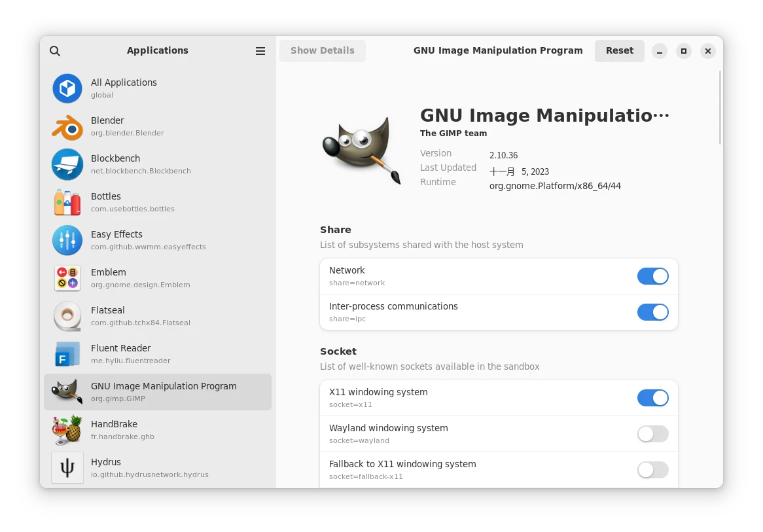The image size is (763, 532).
Task: Disable the Network share toggle
Action: tap(652, 276)
